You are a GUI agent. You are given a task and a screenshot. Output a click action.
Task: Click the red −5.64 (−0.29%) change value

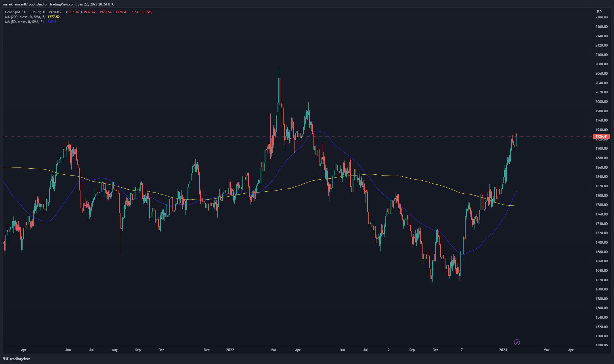tap(141, 12)
